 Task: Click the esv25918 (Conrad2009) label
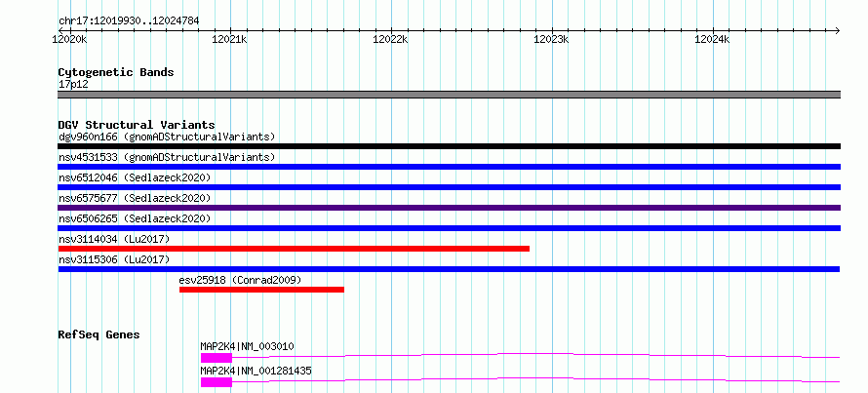coord(240,280)
